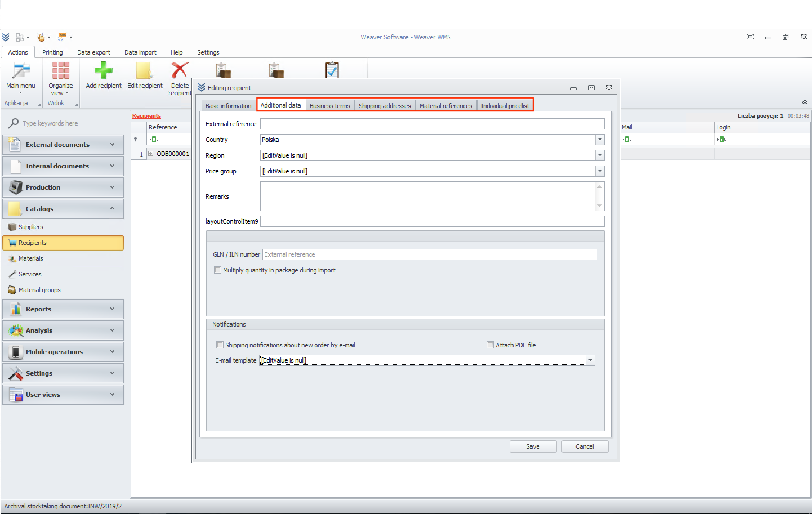This screenshot has height=514, width=812.
Task: Open the Price group dropdown arrow
Action: (x=600, y=171)
